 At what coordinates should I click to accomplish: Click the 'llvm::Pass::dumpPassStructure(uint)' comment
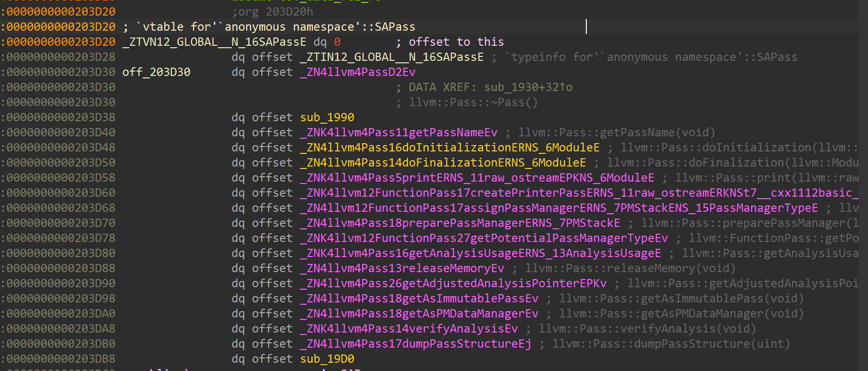(x=671, y=344)
